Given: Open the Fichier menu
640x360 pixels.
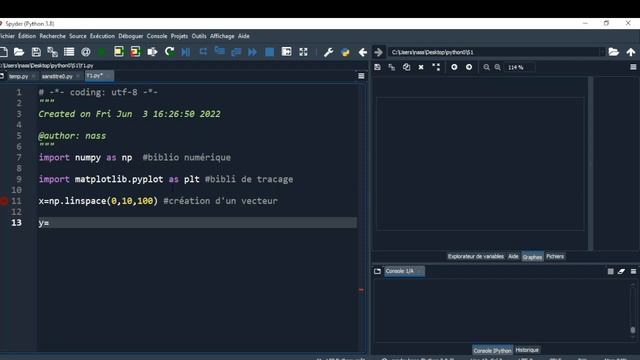Looking at the screenshot, I should pyautogui.click(x=7, y=36).
